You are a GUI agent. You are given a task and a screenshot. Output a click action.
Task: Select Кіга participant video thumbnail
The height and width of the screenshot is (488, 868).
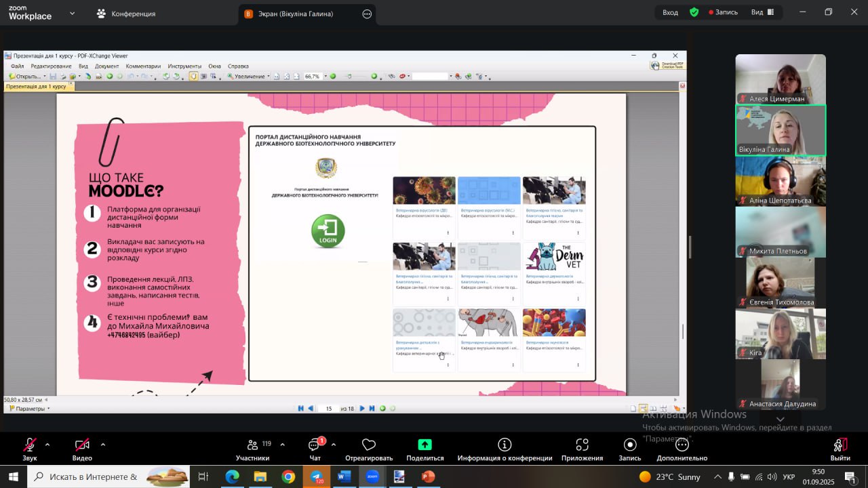(781, 333)
